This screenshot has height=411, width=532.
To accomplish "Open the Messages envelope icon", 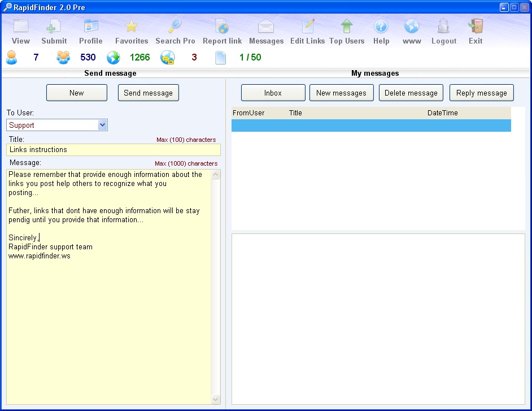I will (x=266, y=26).
